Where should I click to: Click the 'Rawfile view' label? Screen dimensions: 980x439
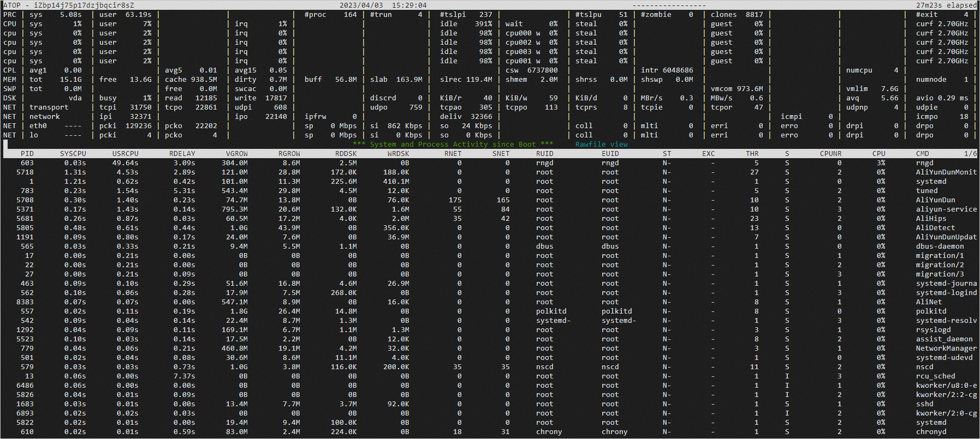pos(601,145)
